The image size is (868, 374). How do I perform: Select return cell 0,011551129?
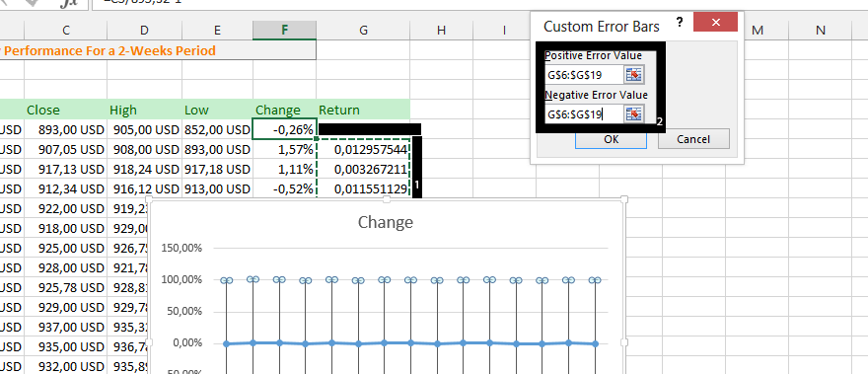(x=363, y=188)
